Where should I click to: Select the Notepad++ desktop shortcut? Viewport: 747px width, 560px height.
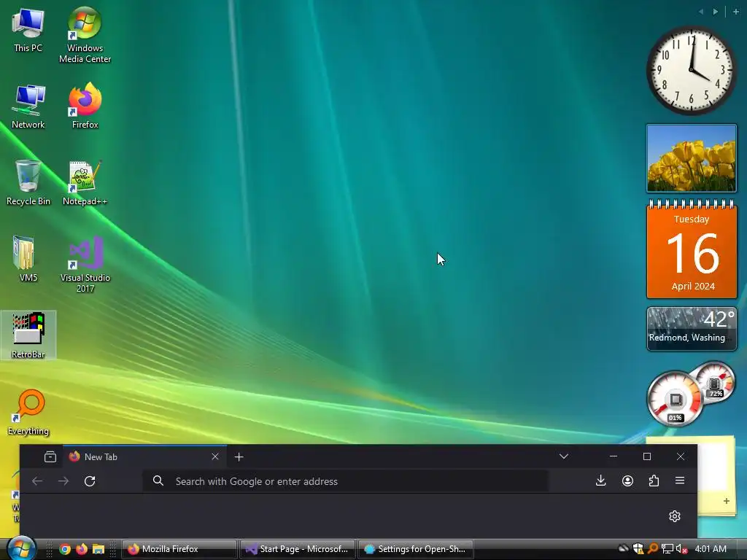[x=85, y=183]
